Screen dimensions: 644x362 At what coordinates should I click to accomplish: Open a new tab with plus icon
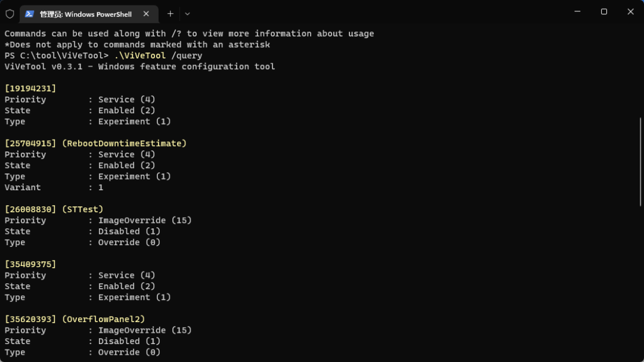171,14
